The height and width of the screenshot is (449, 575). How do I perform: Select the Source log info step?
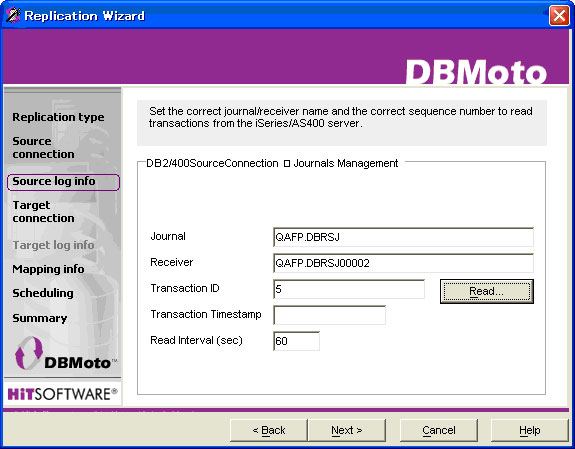tap(63, 182)
